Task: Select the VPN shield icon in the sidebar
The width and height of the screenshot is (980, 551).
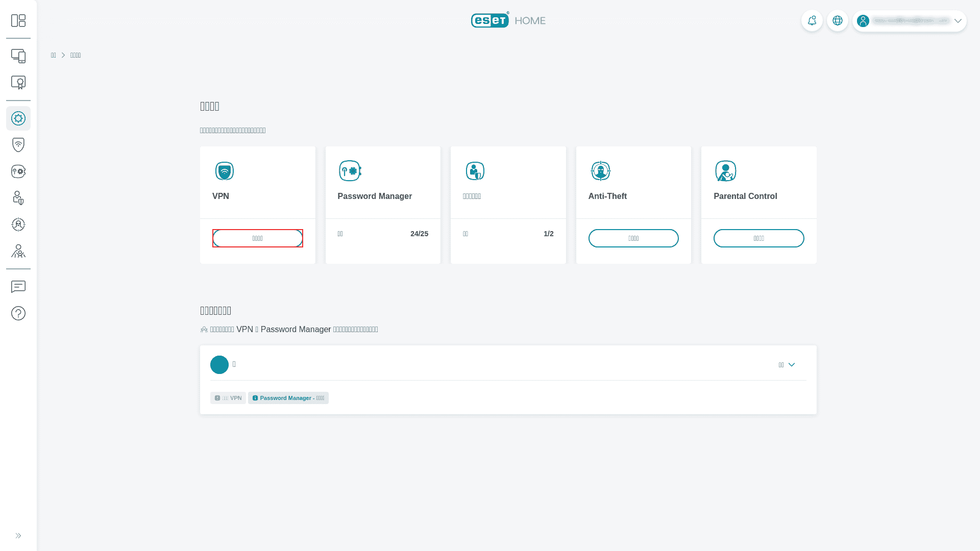Action: (18, 144)
